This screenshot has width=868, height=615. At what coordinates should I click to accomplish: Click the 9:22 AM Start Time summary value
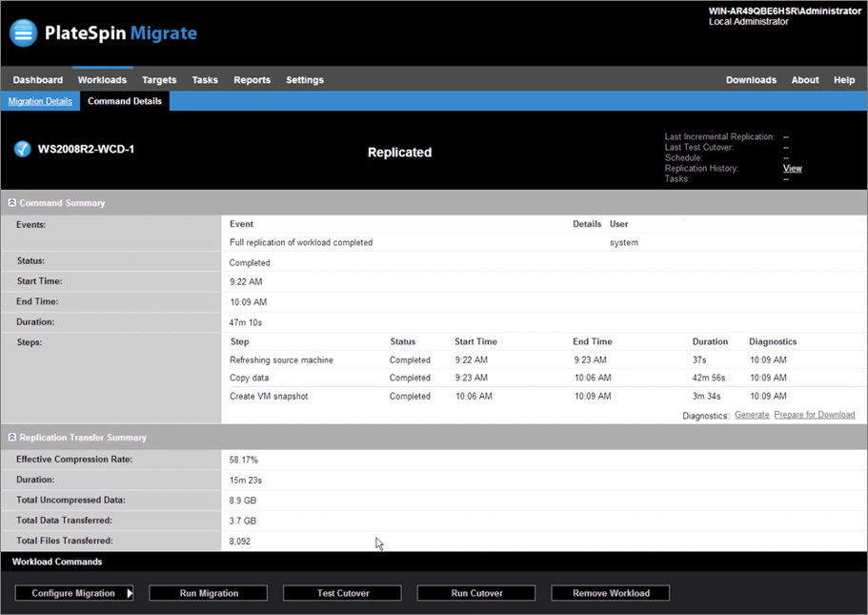point(246,281)
